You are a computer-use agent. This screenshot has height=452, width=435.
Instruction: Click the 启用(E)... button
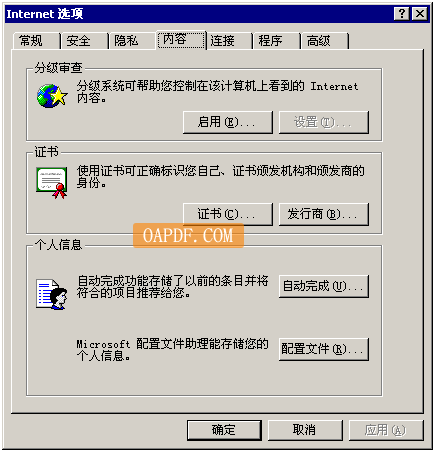pos(228,122)
